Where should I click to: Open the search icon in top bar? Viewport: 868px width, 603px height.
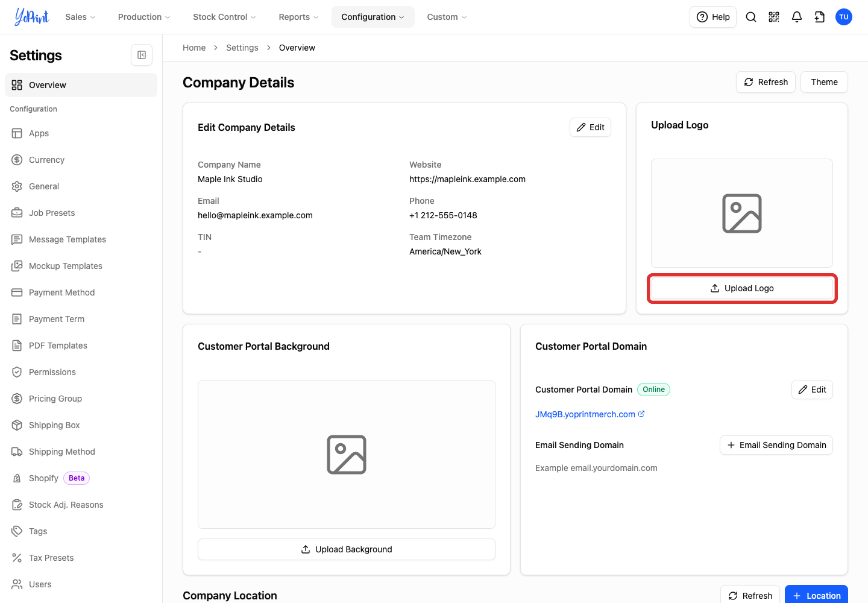(x=751, y=17)
